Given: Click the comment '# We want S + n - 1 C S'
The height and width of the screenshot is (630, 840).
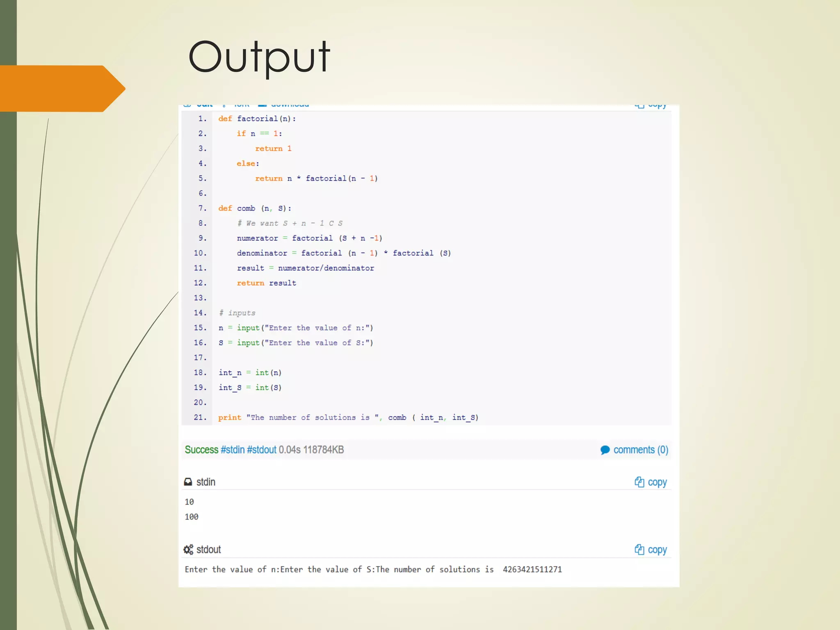Looking at the screenshot, I should pos(290,223).
